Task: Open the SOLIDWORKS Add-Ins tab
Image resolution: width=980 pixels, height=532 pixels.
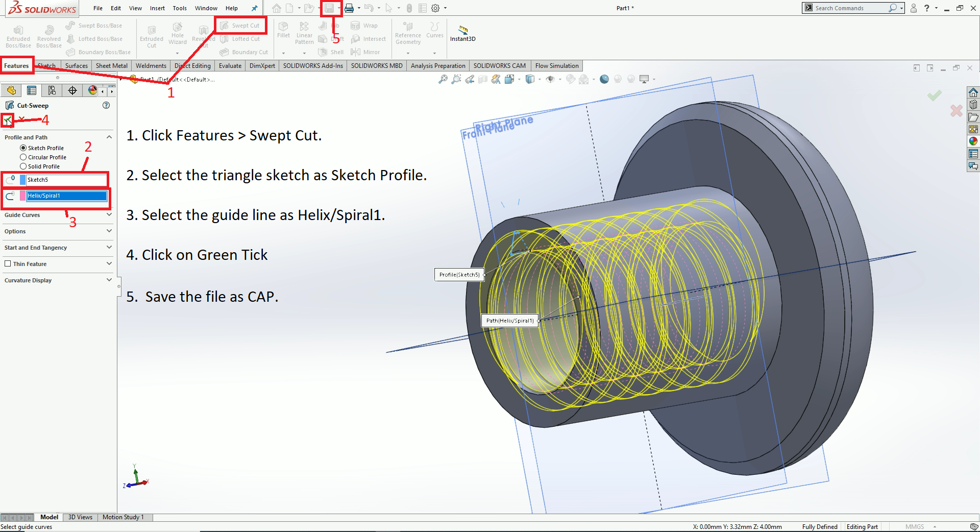Action: (313, 66)
